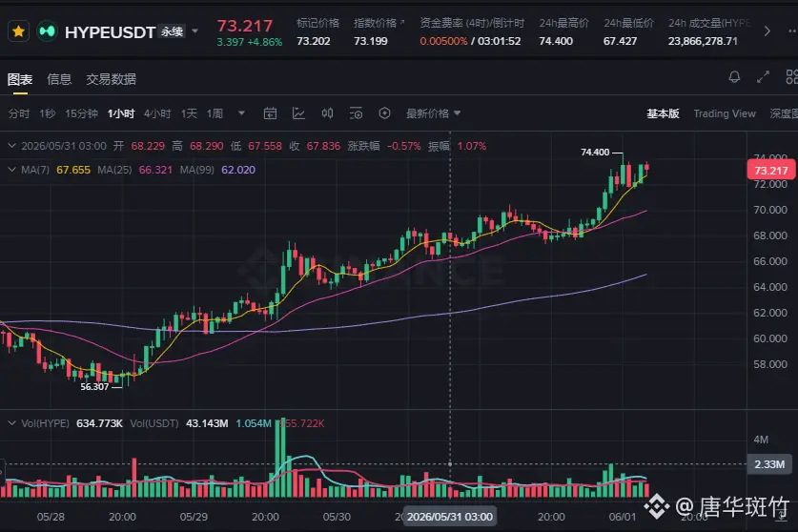The width and height of the screenshot is (798, 532).
Task: Click the current price label 73.217 on axis
Action: [770, 170]
